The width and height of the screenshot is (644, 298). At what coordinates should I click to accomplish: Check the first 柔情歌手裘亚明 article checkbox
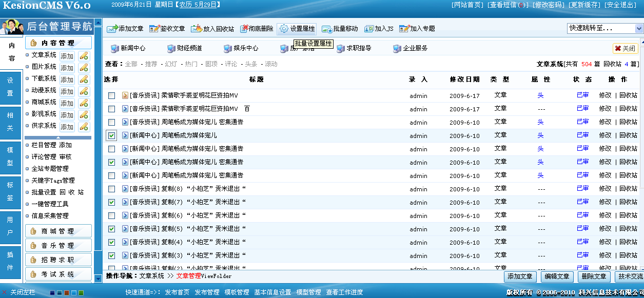coord(111,96)
